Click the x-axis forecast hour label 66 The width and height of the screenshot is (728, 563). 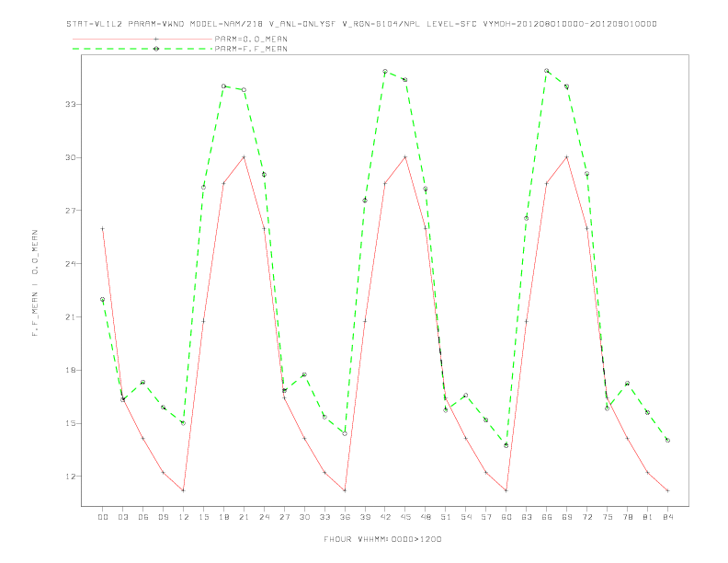547,517
